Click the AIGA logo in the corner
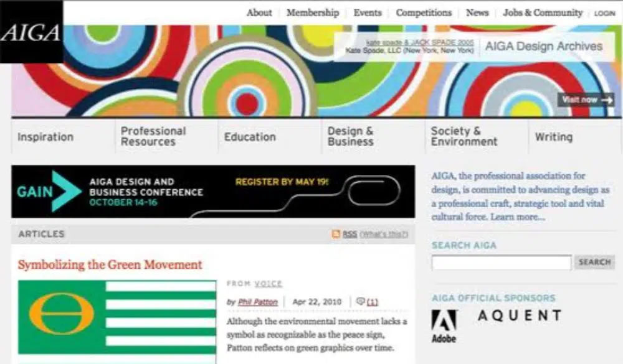 pyautogui.click(x=31, y=32)
